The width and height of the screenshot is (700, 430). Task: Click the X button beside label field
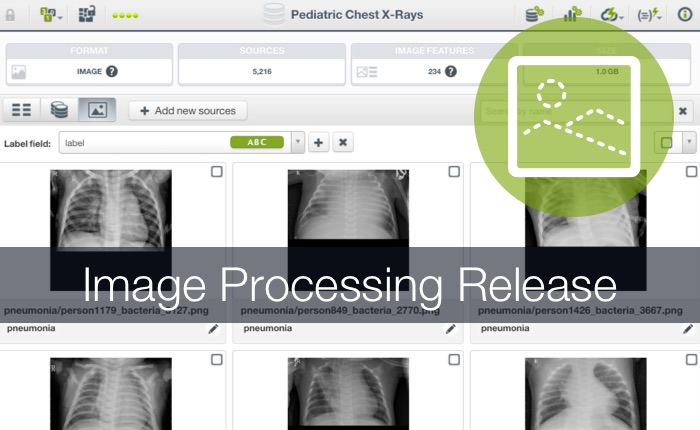343,142
